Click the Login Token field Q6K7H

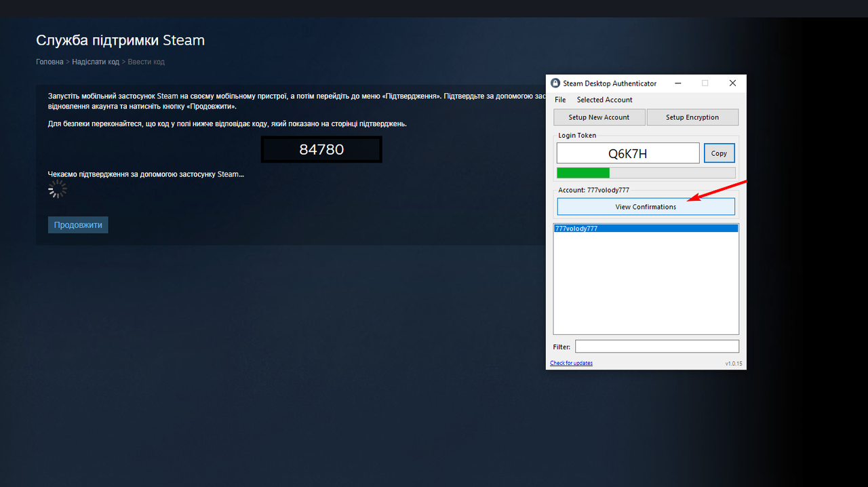[628, 153]
